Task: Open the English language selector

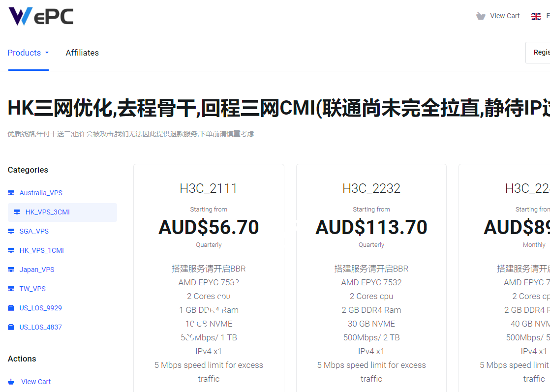Action: tap(541, 15)
